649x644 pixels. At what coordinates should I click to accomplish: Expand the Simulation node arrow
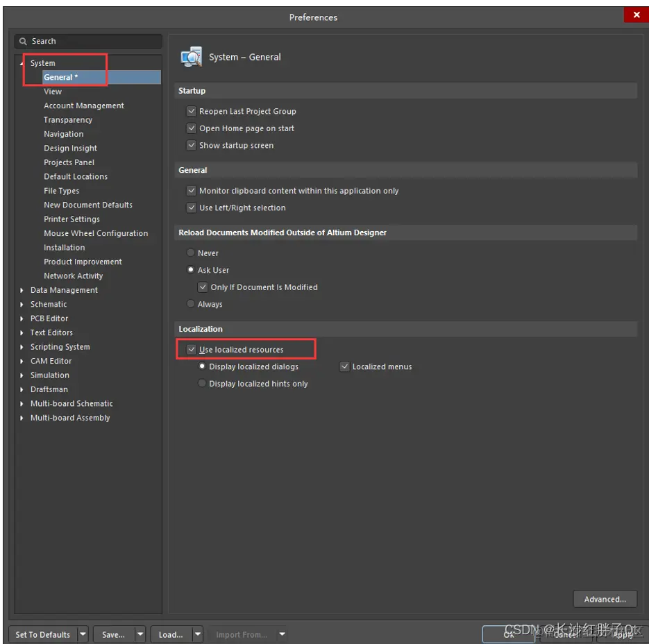[x=22, y=375]
